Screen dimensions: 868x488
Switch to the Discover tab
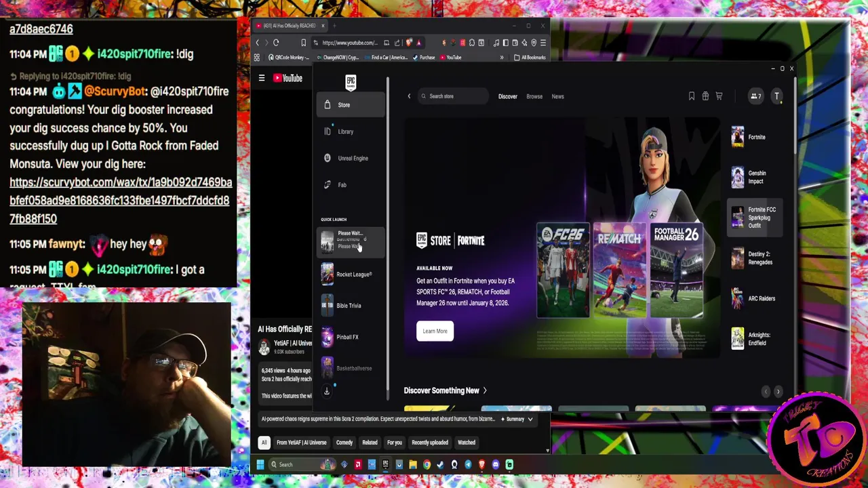[x=508, y=96]
